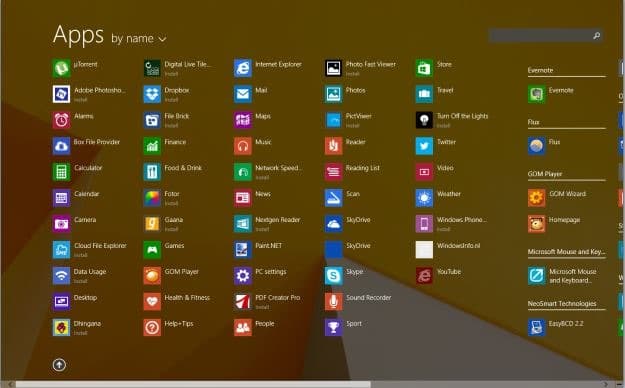Launch PDF Creator Pro icon

point(243,301)
